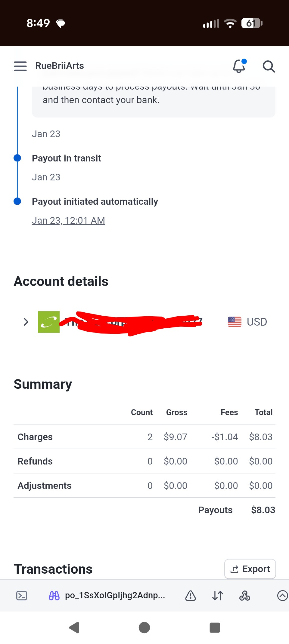The image size is (289, 644).
Task: Tap the payout ID po_1SsXoI text
Action: pos(115,596)
